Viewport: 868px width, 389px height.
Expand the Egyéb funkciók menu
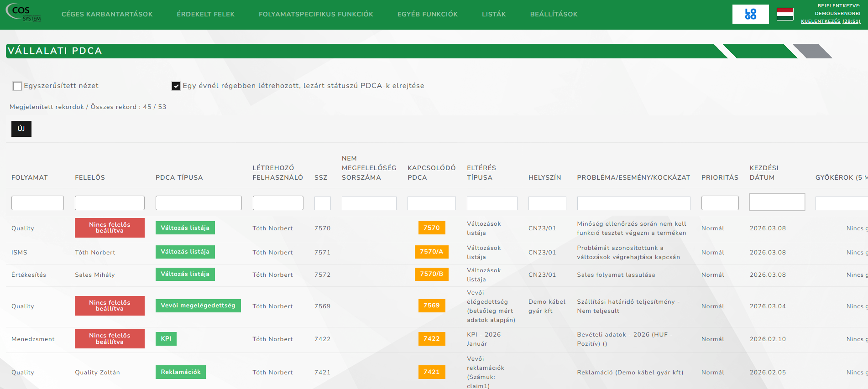pyautogui.click(x=427, y=14)
